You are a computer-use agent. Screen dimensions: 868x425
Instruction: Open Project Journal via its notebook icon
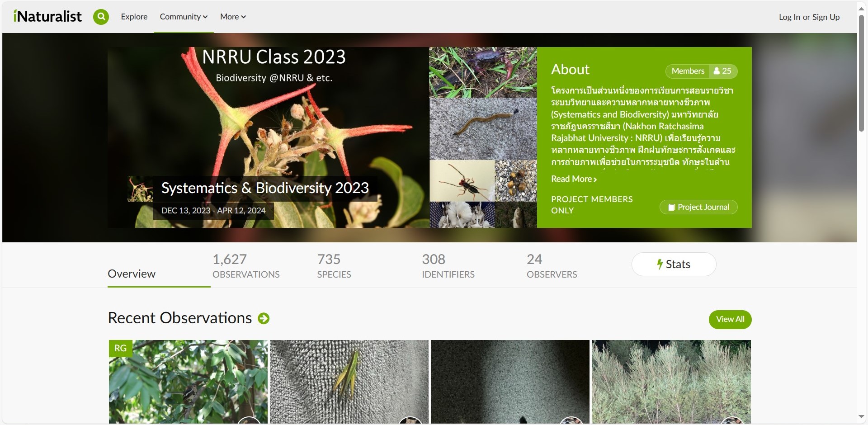(x=672, y=207)
